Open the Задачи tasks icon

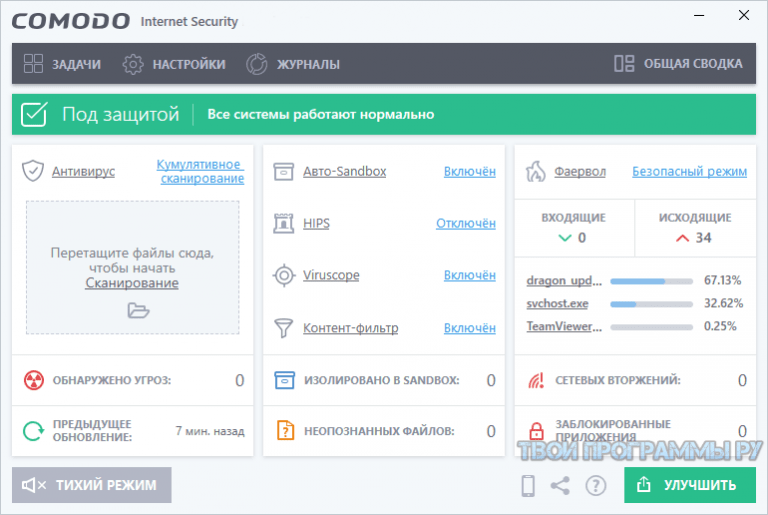click(x=33, y=64)
